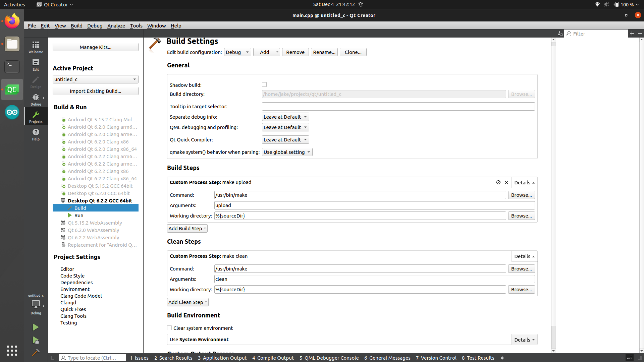Viewport: 644px width, 362px height.
Task: Open the Separate debug info dropdown
Action: [x=285, y=117]
